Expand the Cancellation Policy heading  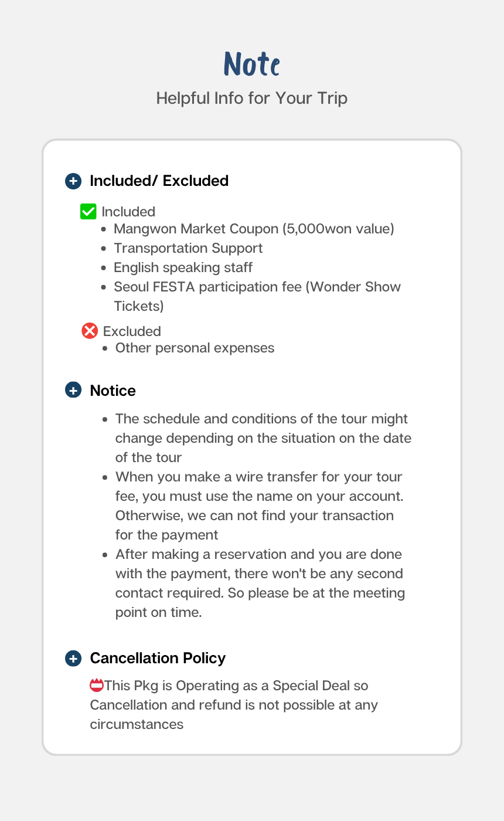point(158,659)
